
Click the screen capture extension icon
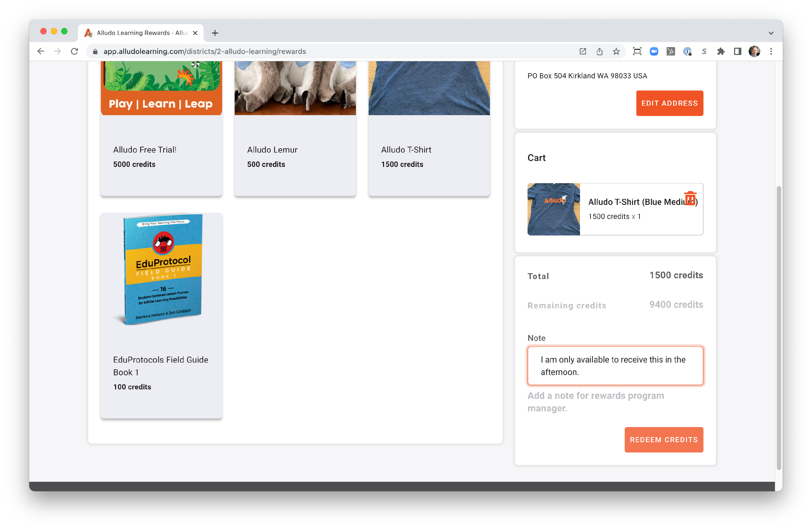[x=637, y=51]
